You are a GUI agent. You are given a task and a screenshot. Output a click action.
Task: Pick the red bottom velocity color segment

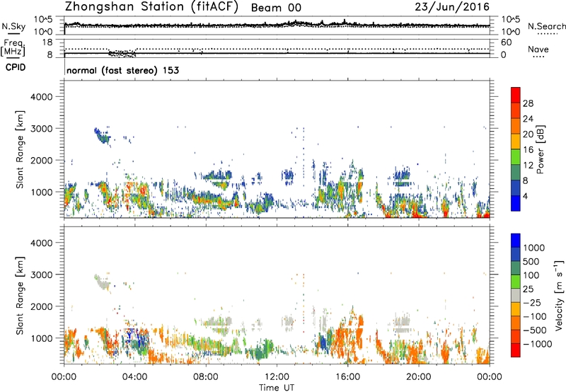pyautogui.click(x=516, y=350)
